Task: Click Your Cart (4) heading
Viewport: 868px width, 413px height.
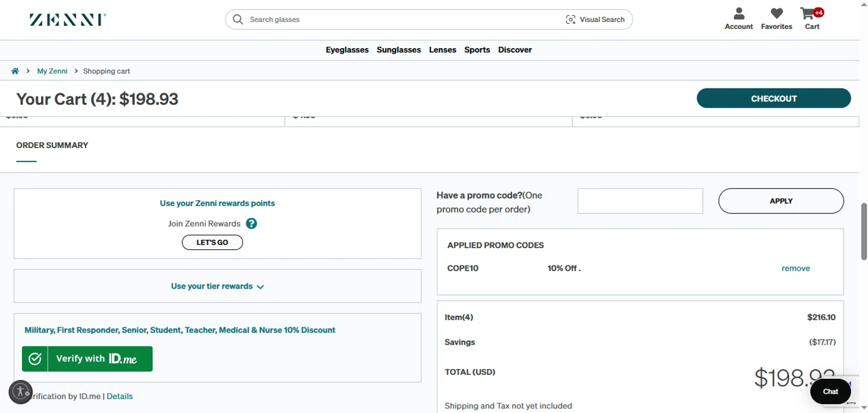Action: [x=97, y=99]
